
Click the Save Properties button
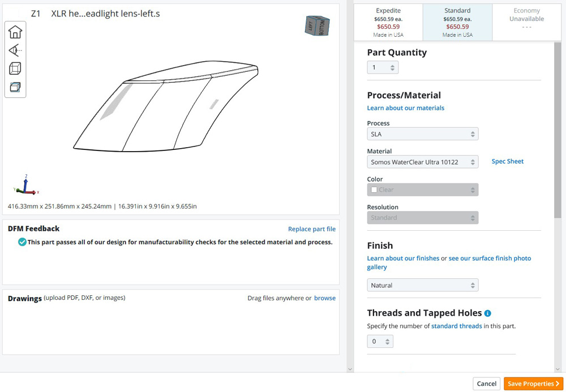coord(533,384)
